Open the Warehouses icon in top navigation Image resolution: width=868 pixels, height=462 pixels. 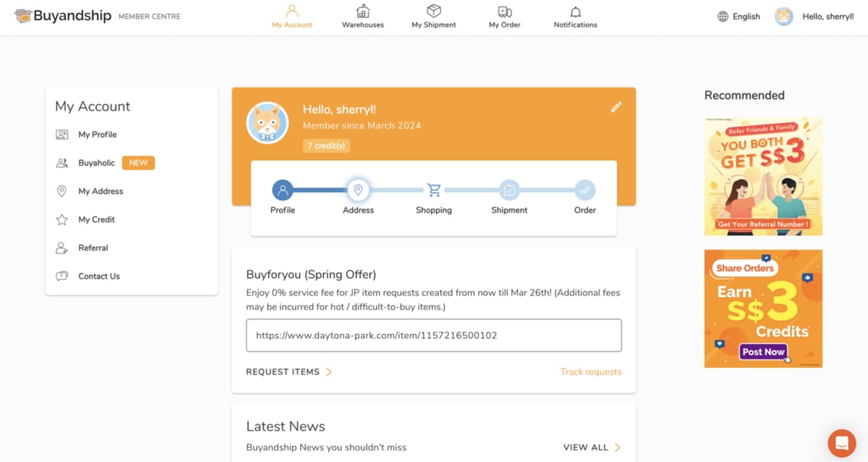363,12
